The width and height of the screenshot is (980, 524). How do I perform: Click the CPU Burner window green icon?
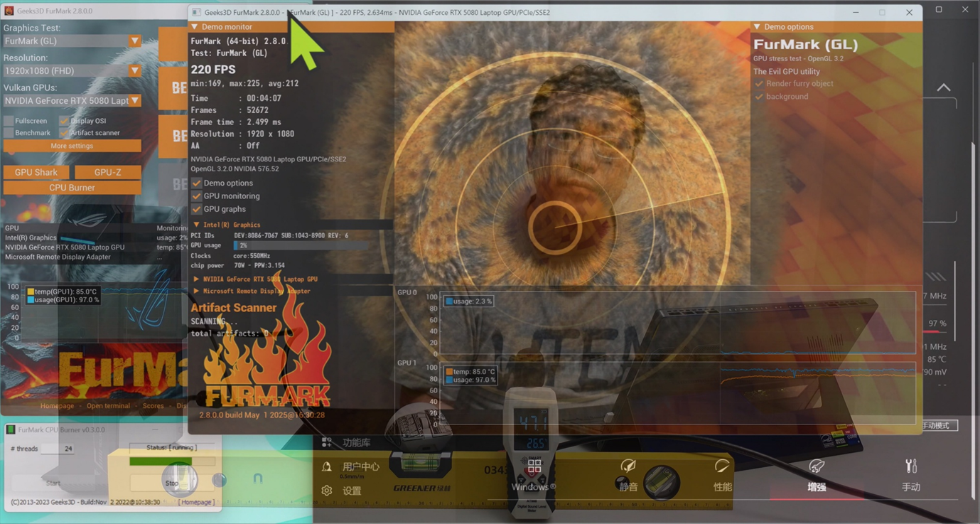11,429
